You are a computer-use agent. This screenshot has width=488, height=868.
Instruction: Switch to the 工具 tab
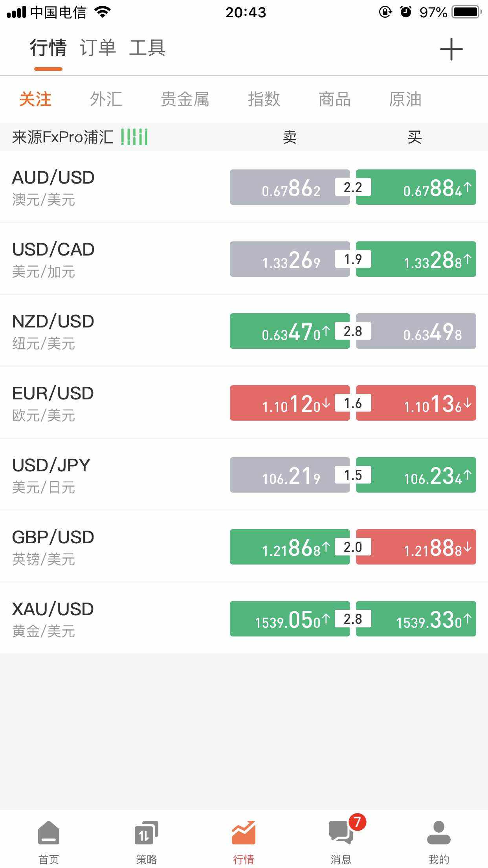147,48
